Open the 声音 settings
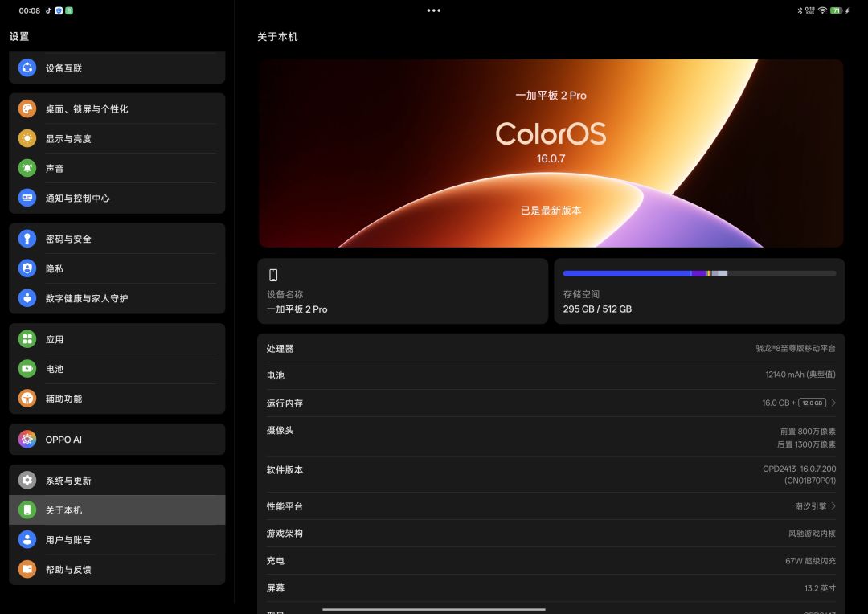This screenshot has height=614, width=868. [117, 168]
